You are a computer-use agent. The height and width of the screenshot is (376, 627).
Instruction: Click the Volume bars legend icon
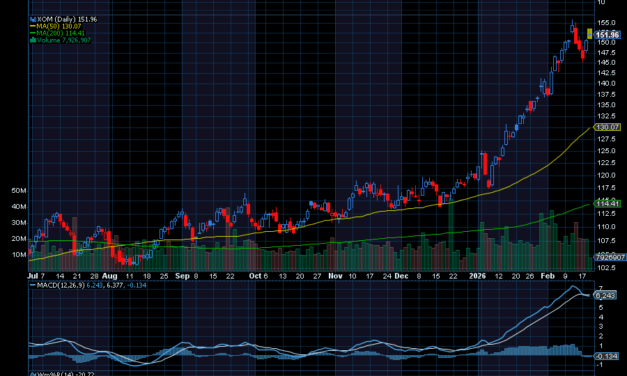coord(33,40)
